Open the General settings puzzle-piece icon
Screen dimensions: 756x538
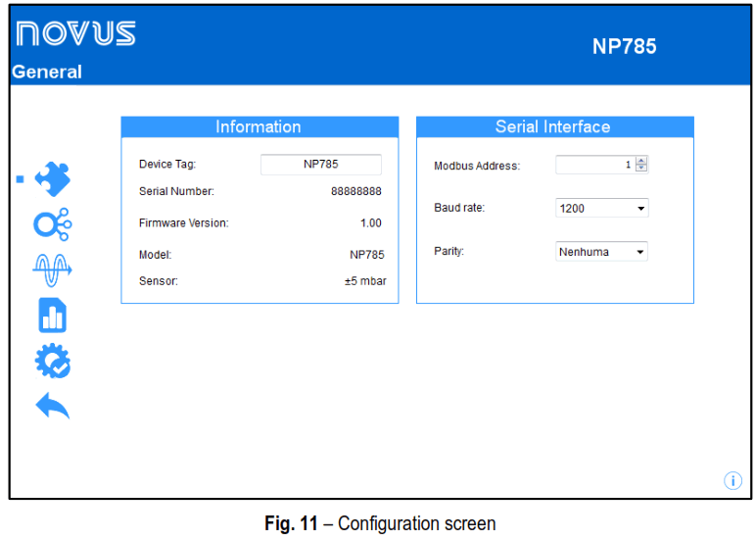click(x=53, y=179)
